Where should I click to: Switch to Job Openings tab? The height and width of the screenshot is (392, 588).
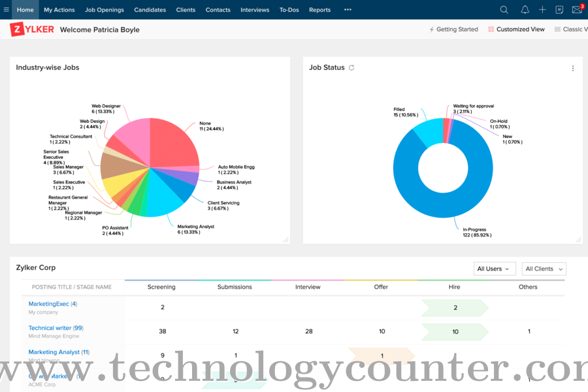point(105,10)
